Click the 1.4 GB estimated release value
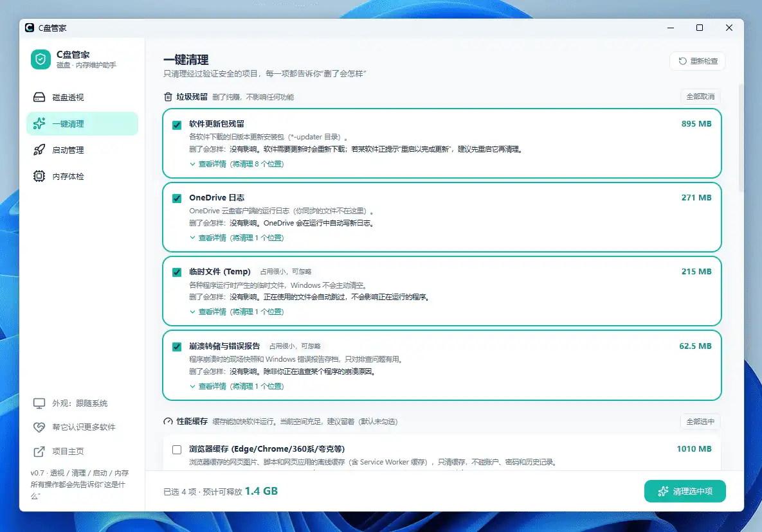This screenshot has width=762, height=532. point(261,492)
